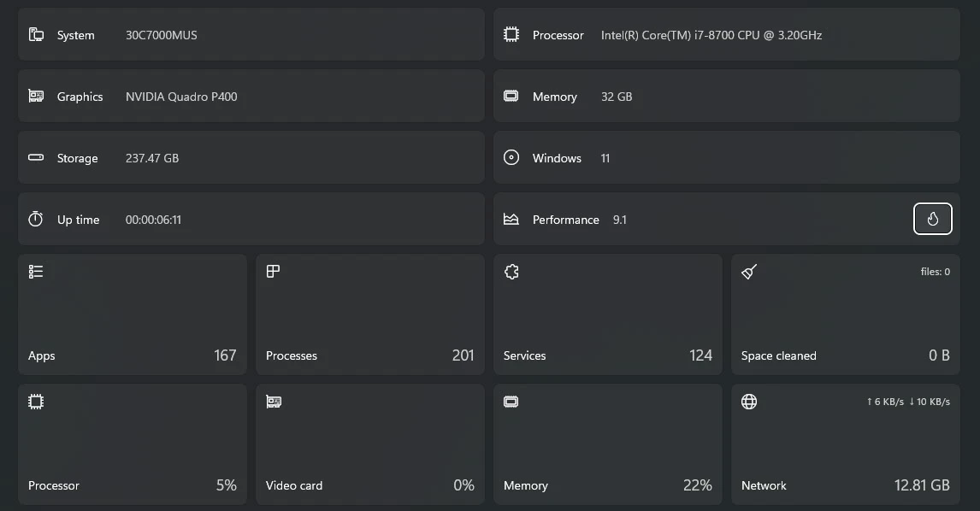Click the download speed 10 KB/s
Viewport: 980px width, 511px height.
(x=930, y=402)
